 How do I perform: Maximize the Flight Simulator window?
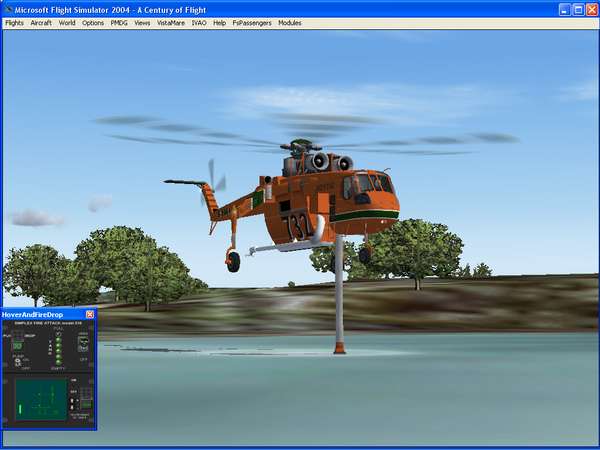[578, 8]
